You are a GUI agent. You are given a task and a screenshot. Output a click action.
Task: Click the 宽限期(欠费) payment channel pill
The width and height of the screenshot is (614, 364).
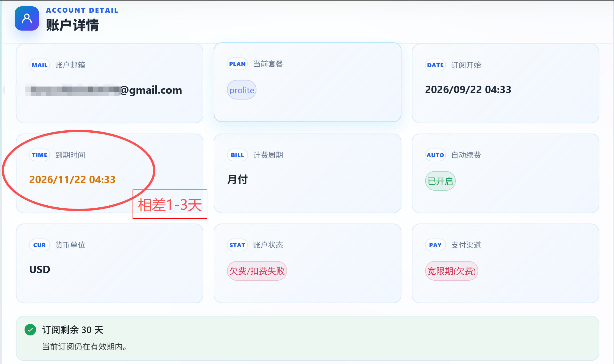(451, 271)
